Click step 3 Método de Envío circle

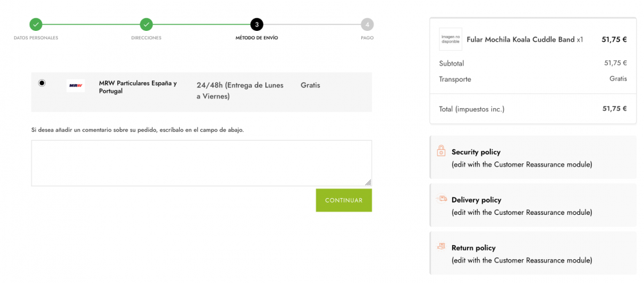(257, 24)
